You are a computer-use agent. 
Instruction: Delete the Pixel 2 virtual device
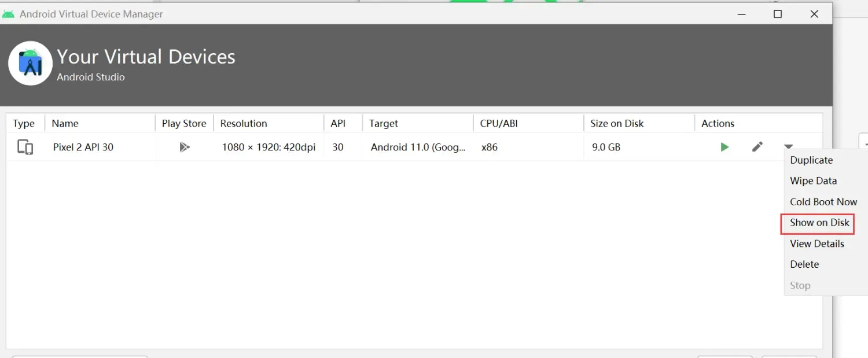[x=804, y=264]
